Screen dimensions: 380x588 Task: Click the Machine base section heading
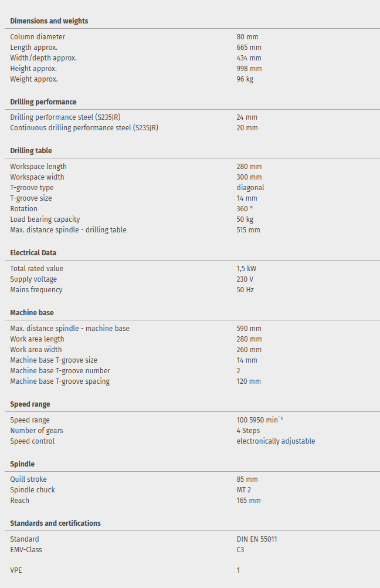coord(32,313)
